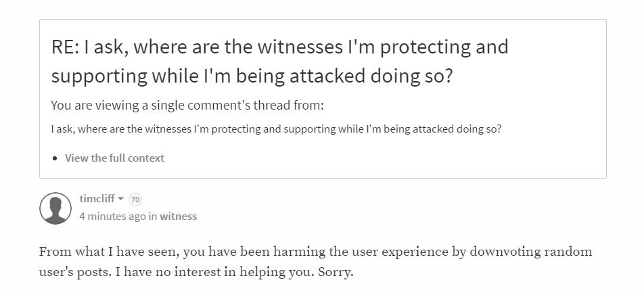Click the "4 minutes ago" timestamp
This screenshot has width=644, height=295.
pos(112,217)
